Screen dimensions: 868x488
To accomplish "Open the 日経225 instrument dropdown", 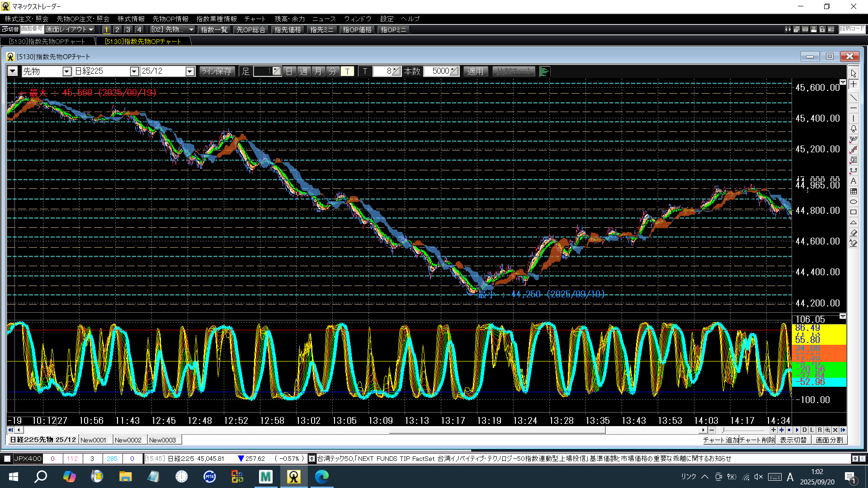I will click(134, 71).
